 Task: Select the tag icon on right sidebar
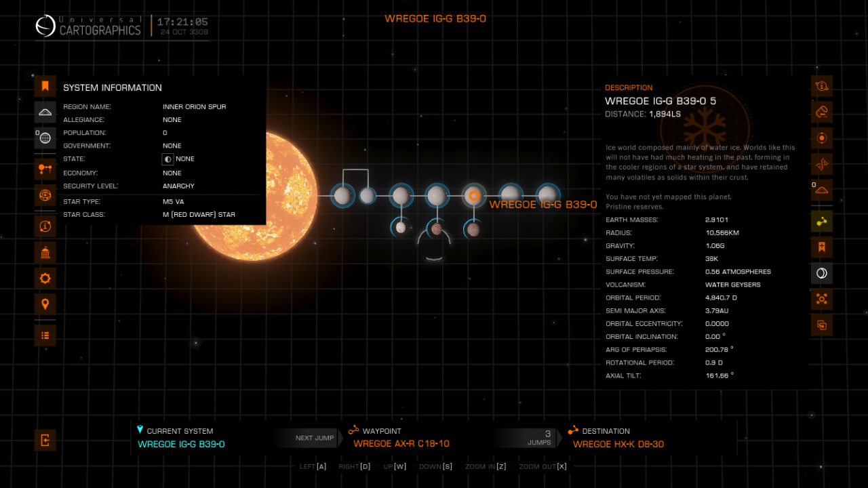click(822, 112)
